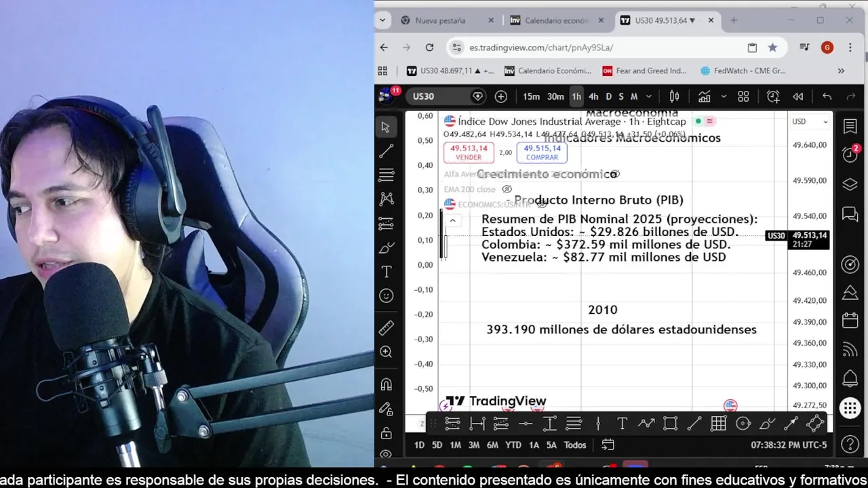Open the emoji and icons tool
Viewport: 868px width, 488px height.
coord(386,296)
